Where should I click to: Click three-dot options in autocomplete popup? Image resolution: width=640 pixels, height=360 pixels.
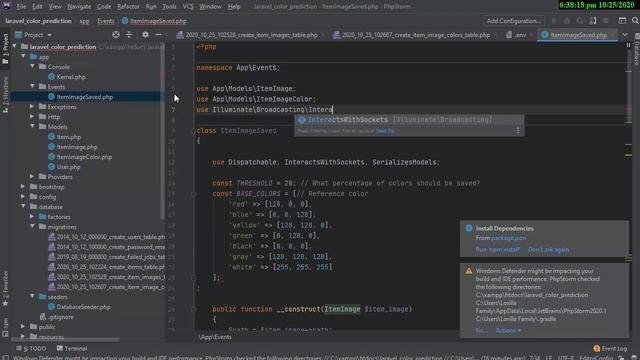[518, 131]
